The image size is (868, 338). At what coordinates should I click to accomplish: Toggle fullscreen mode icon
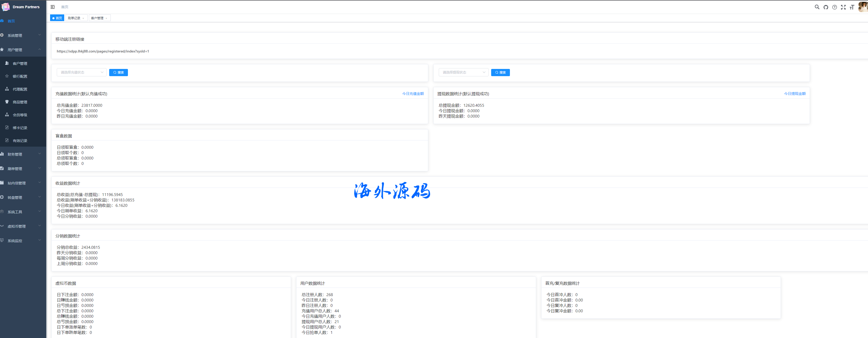[x=843, y=7]
